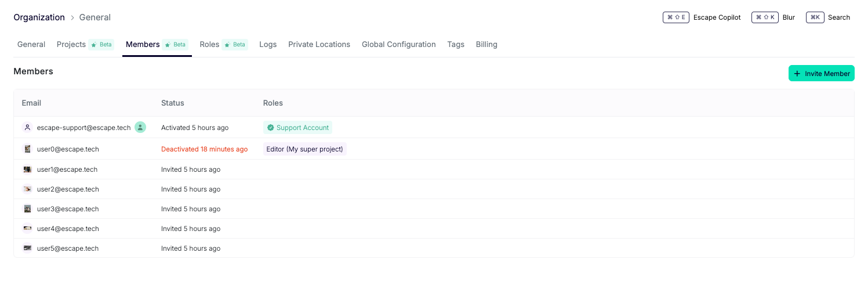Click the breadcrumb chevron after Organization
Screen dimensions: 868x303
click(x=72, y=17)
